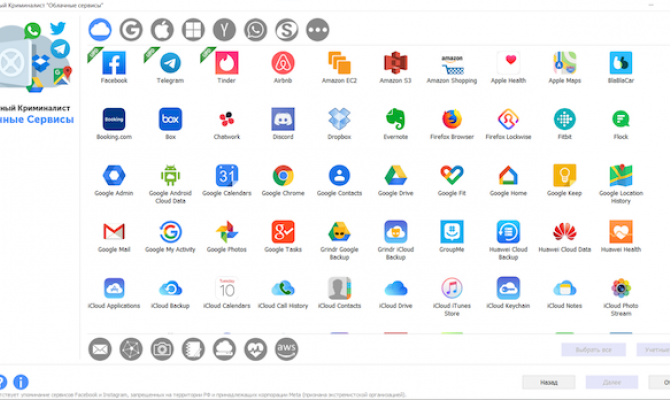670x400 pixels.
Task: Select Google Calendars service
Action: [x=226, y=176]
